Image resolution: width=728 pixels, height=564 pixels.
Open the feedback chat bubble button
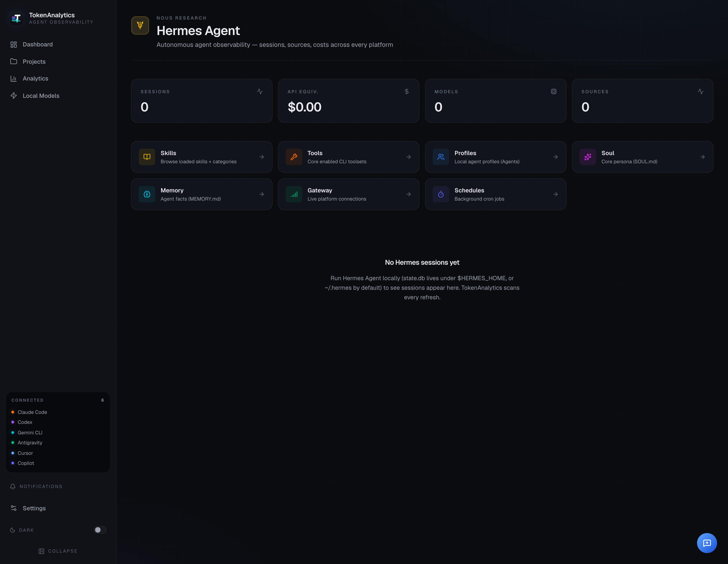707,543
